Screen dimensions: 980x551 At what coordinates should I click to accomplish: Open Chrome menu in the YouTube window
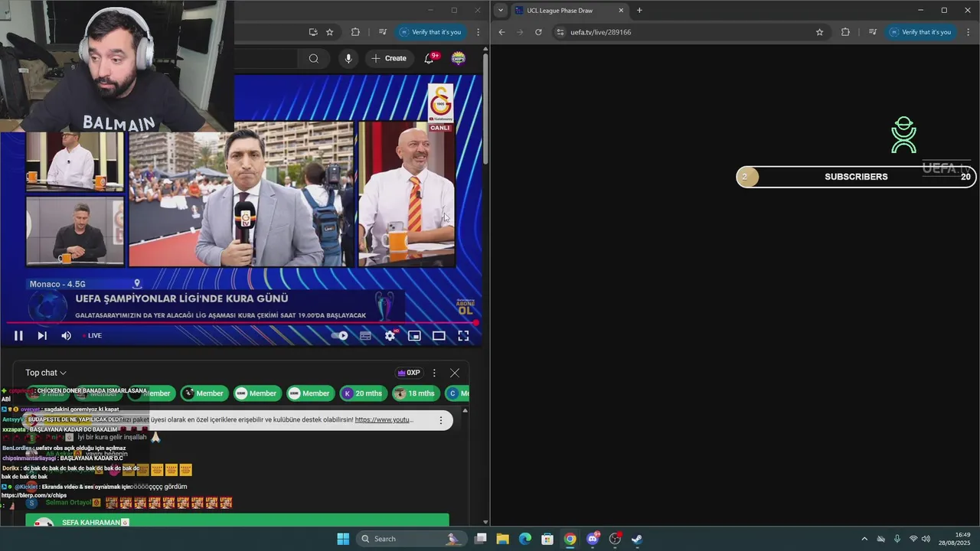pos(479,32)
